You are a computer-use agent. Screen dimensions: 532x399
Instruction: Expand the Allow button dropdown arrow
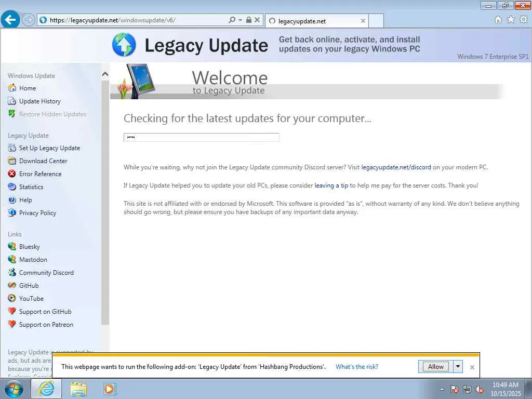[458, 366]
